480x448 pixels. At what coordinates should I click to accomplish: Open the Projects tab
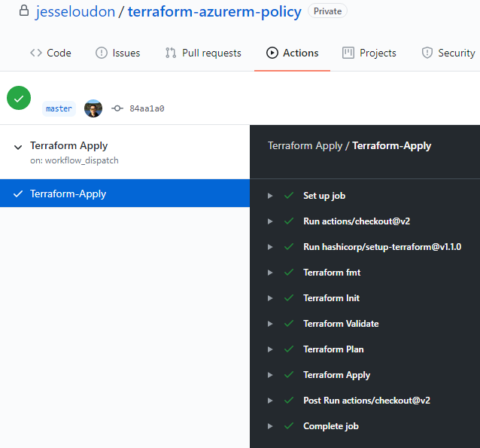pos(369,53)
